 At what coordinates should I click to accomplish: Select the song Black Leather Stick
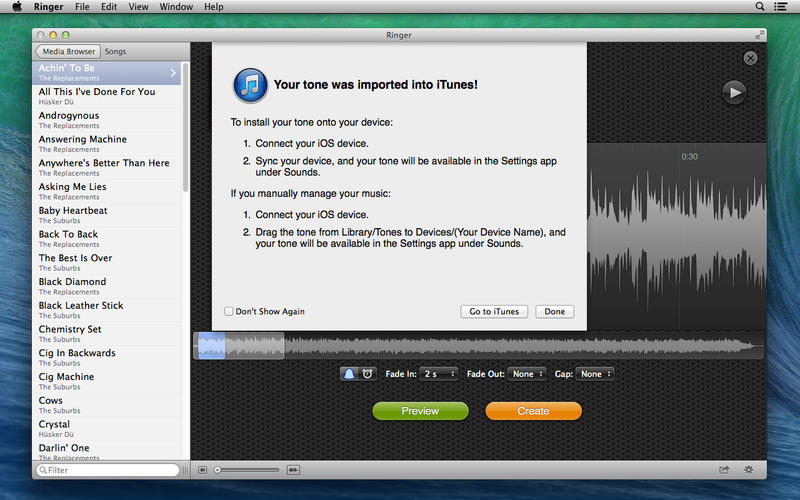106,310
